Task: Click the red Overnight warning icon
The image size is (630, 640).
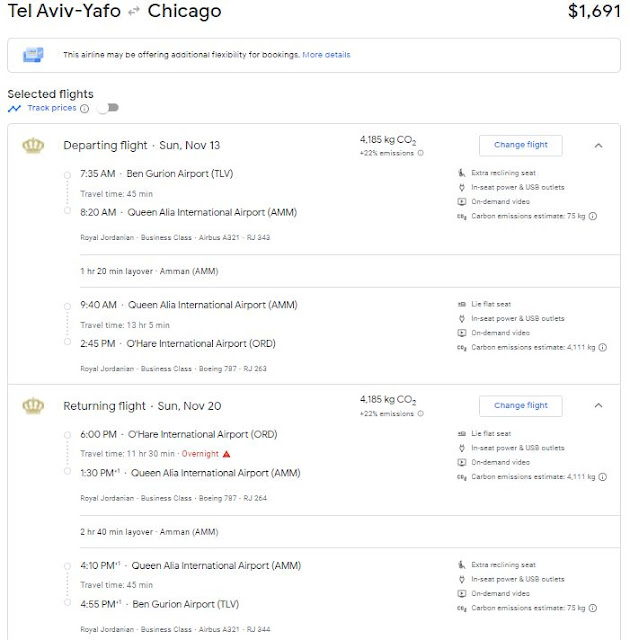Action: (x=226, y=454)
